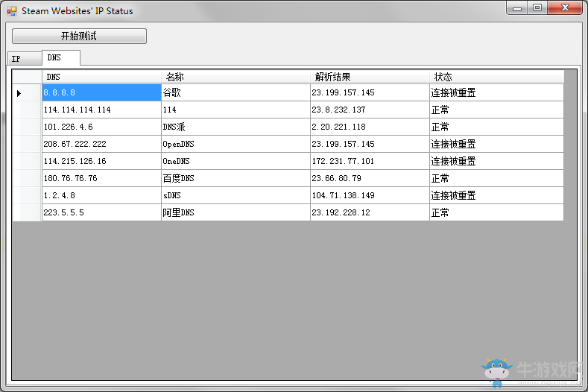Viewport: 588px width, 392px height.
Task: Click 23.199.157.145 result in the OpenDNS row
Action: click(x=370, y=144)
